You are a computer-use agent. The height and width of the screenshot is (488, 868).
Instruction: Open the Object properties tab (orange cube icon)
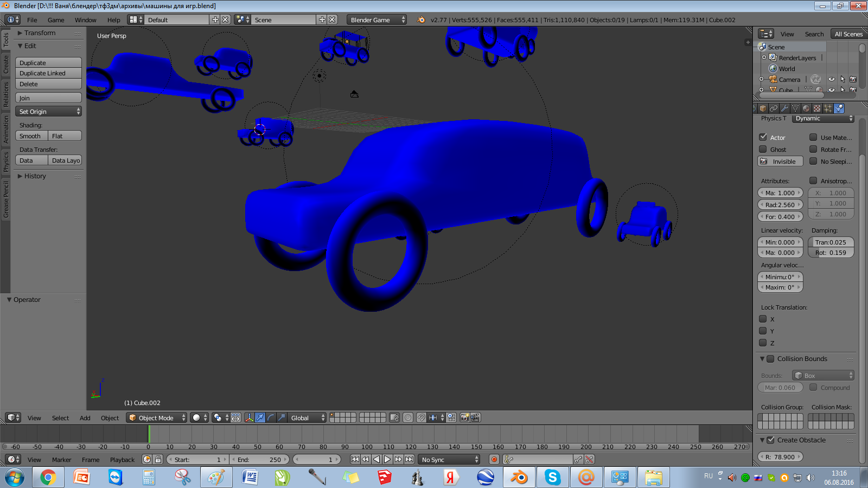pos(763,109)
